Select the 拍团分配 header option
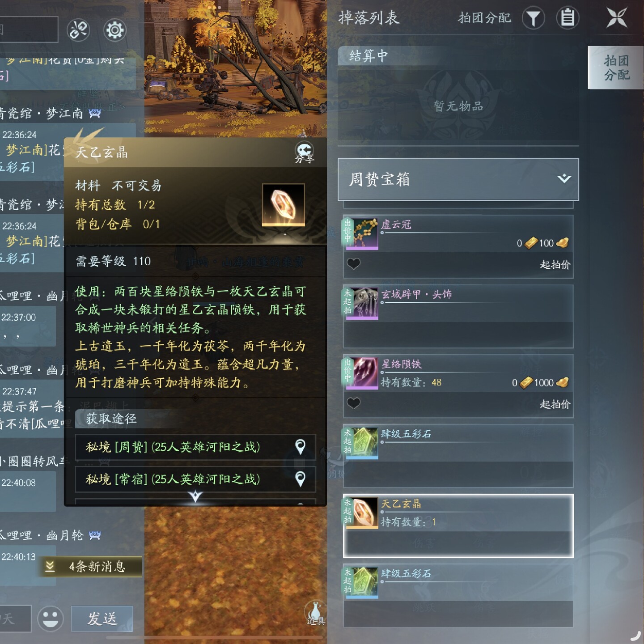Screen dimensions: 644x644 pos(484,18)
